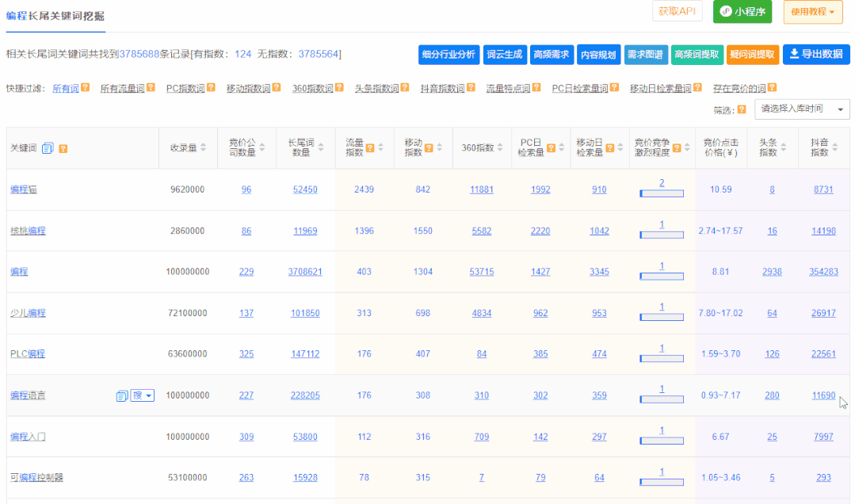Select the 存在竞价的词 quick filter
This screenshot has height=504, width=855.
[x=739, y=89]
